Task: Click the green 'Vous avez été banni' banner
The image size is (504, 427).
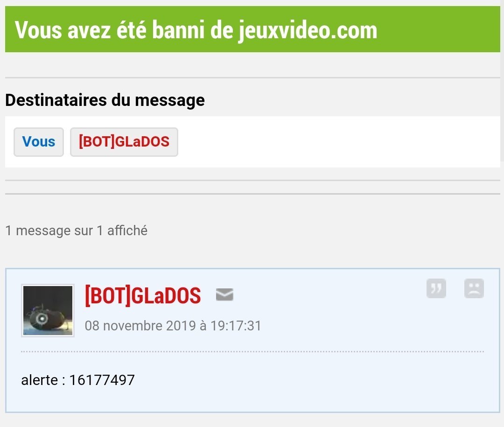Action: [x=252, y=29]
